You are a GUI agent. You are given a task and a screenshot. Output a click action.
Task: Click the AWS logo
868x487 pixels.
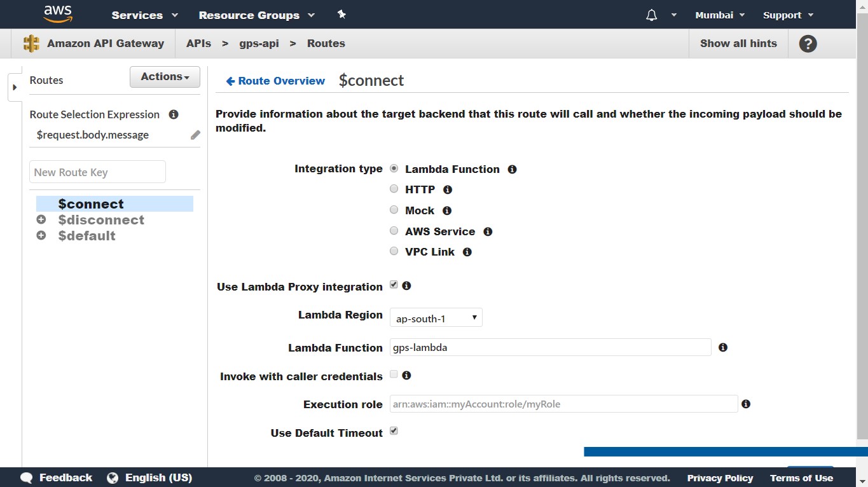point(58,14)
